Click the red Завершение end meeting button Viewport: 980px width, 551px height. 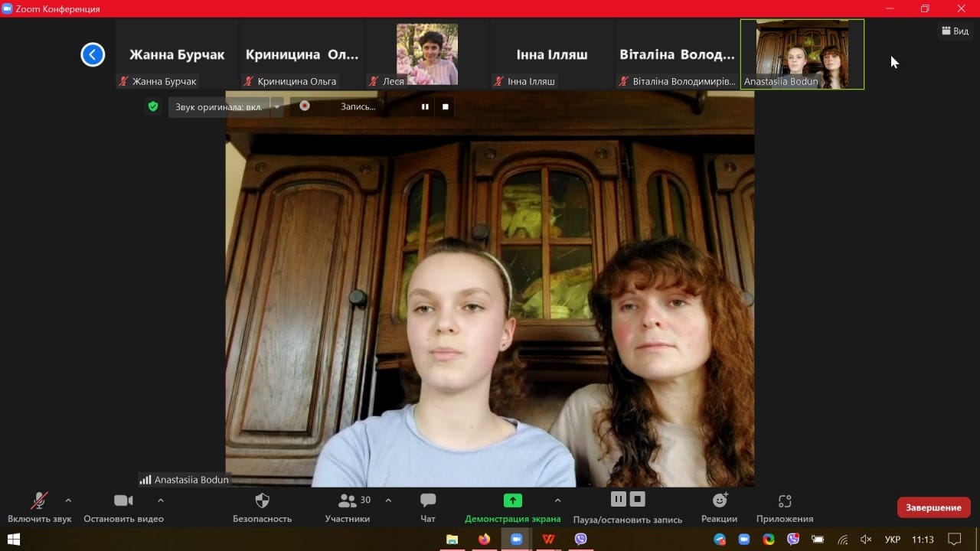pos(933,507)
